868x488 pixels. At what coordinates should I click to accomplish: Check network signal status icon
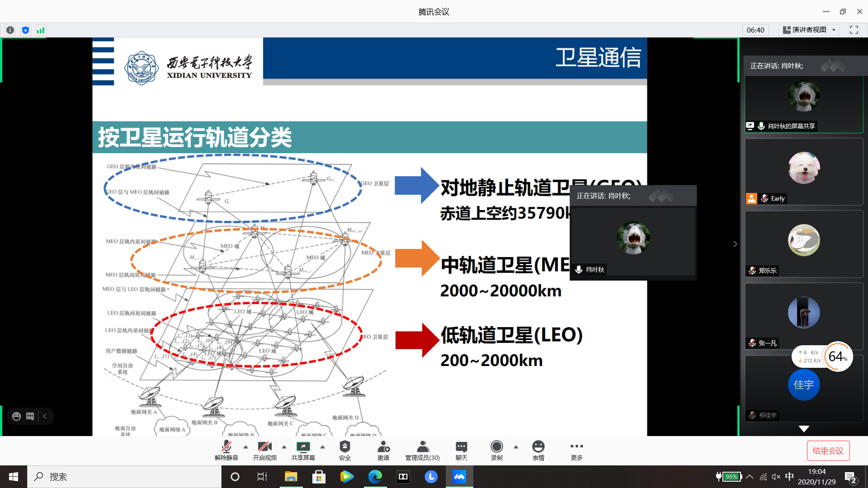click(40, 30)
